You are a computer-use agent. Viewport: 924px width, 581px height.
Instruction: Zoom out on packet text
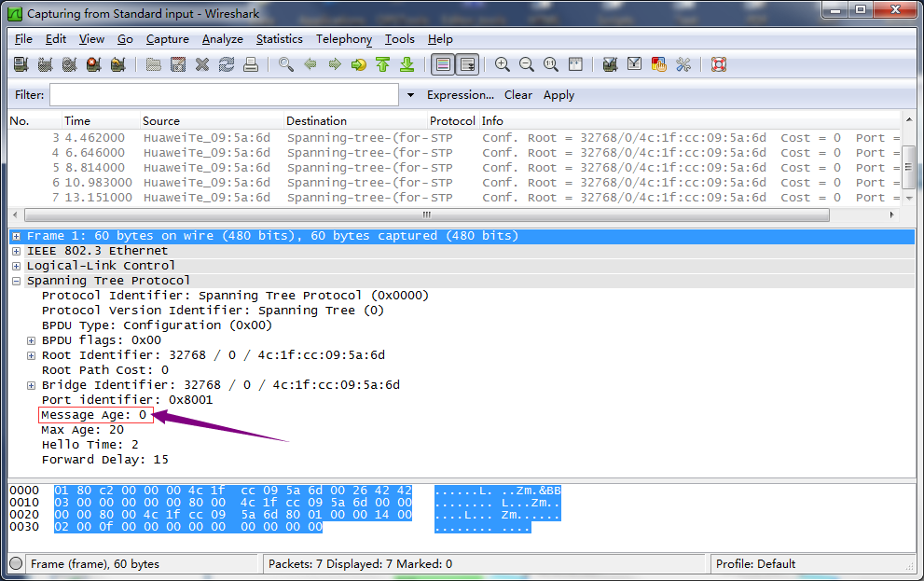(x=526, y=64)
